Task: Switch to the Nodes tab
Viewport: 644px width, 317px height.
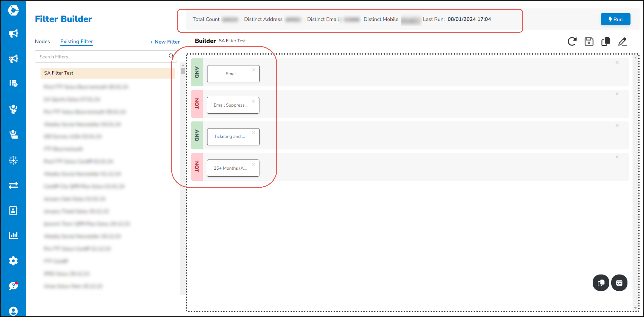Action: (x=42, y=41)
